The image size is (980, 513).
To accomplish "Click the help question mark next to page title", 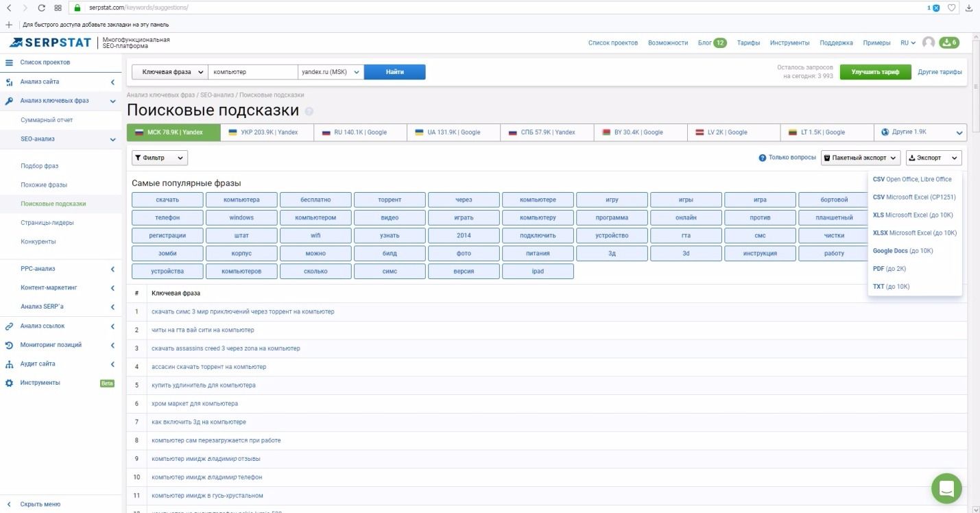I will (309, 111).
